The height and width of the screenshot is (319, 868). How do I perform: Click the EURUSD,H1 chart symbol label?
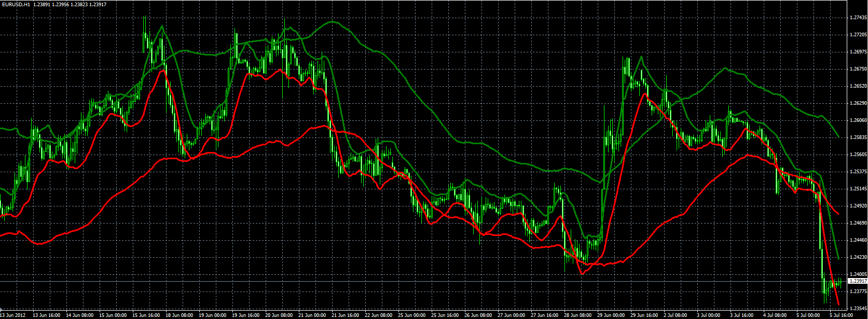[16, 4]
